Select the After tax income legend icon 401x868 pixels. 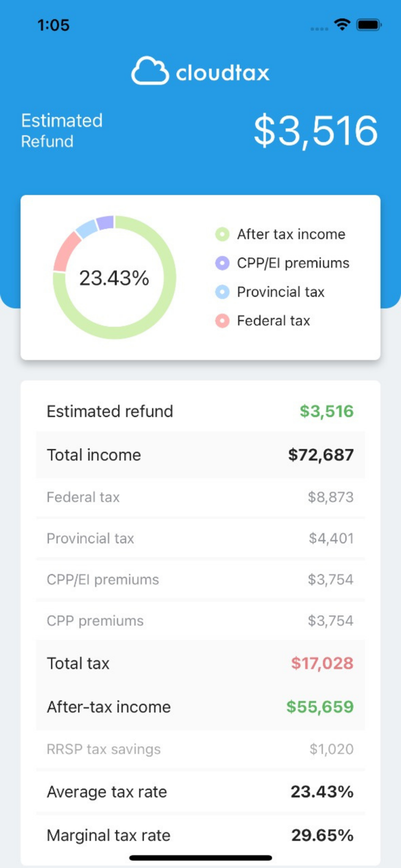click(x=222, y=234)
